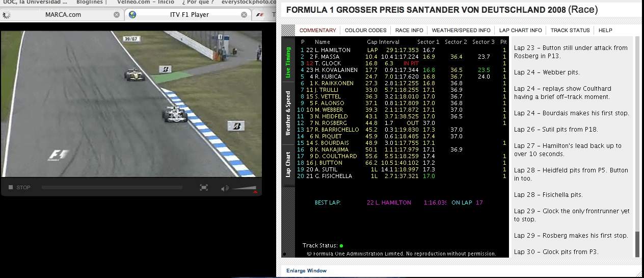Select the Weather & Speed vertical tab
The image size is (644, 278).
[x=288, y=114]
